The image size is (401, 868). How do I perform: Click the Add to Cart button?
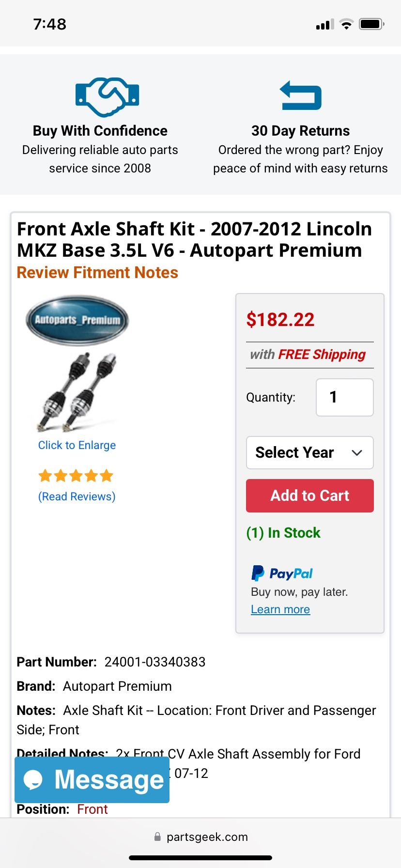(x=310, y=496)
